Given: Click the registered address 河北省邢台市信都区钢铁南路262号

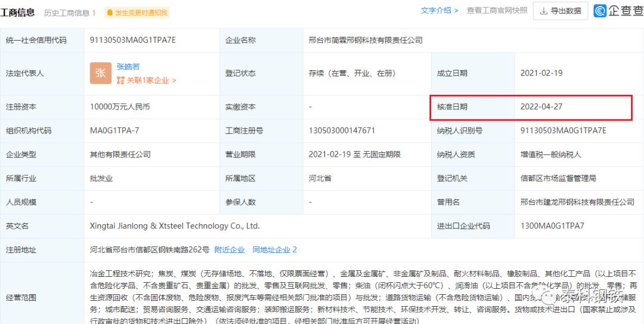Looking at the screenshot, I should (x=150, y=250).
